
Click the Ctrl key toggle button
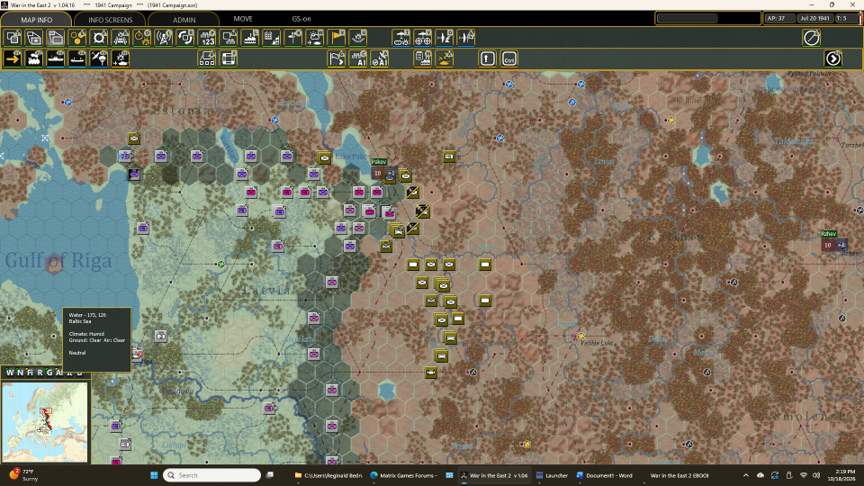pos(509,58)
